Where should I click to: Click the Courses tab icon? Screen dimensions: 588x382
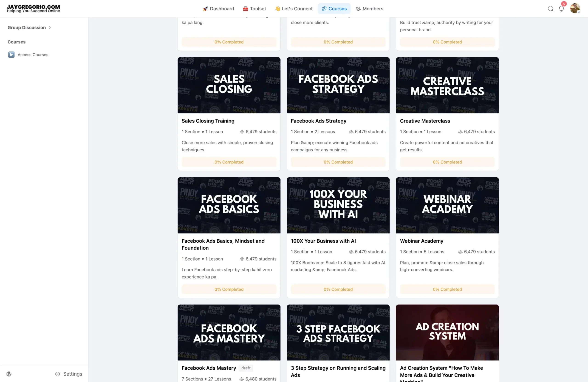(324, 9)
